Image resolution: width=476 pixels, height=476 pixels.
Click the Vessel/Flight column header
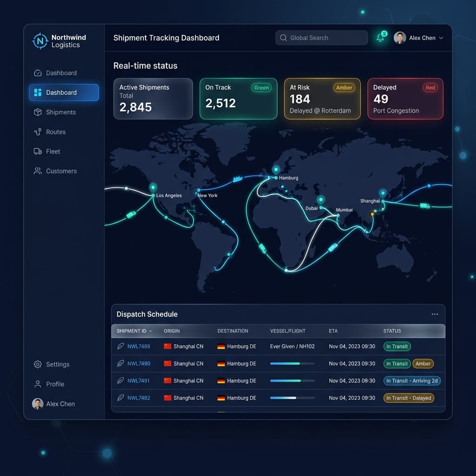[287, 331]
